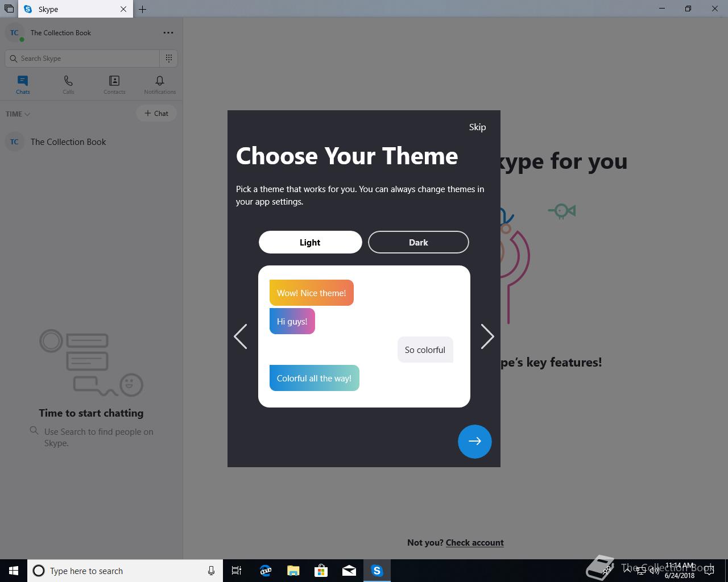Go to previous theme with left arrow
The image size is (728, 582).
[241, 336]
